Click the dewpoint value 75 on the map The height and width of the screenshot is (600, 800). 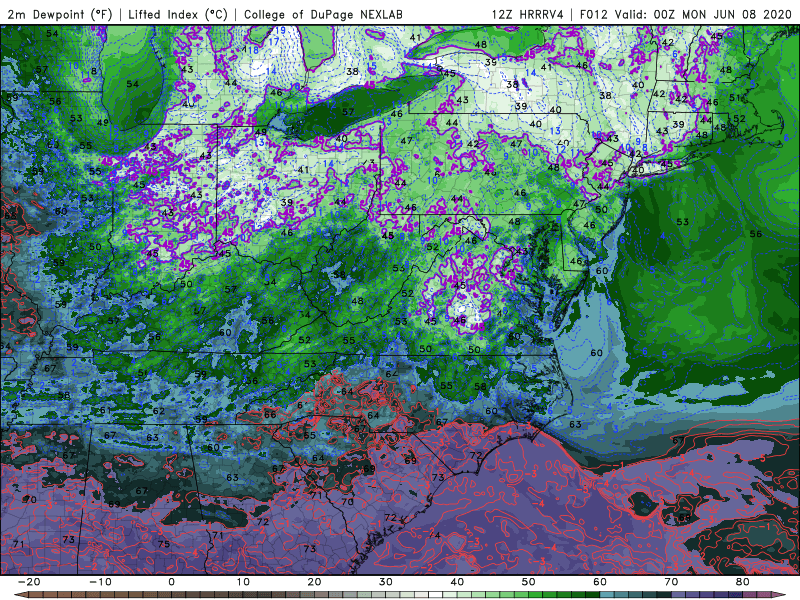(164, 544)
